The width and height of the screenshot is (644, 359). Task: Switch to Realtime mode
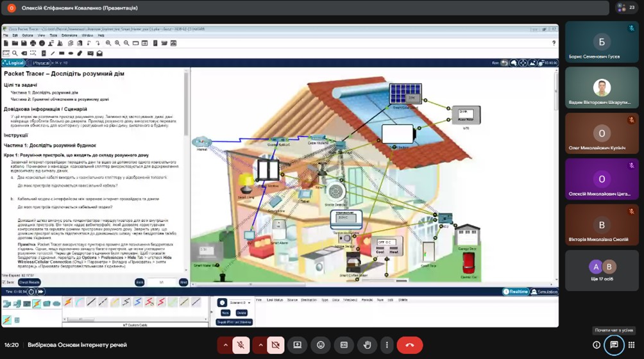516,292
